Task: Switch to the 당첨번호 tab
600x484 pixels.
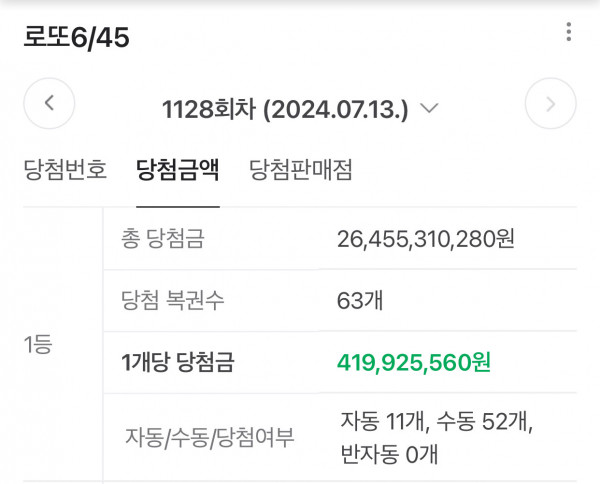Action: (65, 169)
